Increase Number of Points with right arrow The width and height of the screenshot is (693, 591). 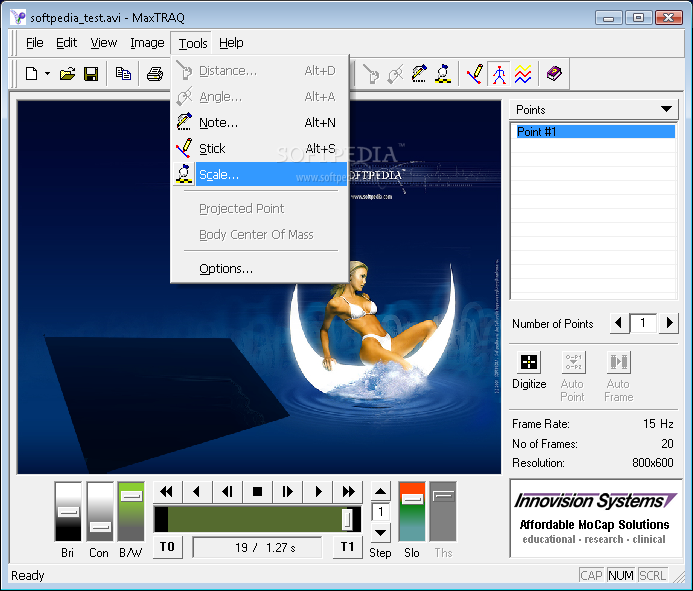pos(669,323)
